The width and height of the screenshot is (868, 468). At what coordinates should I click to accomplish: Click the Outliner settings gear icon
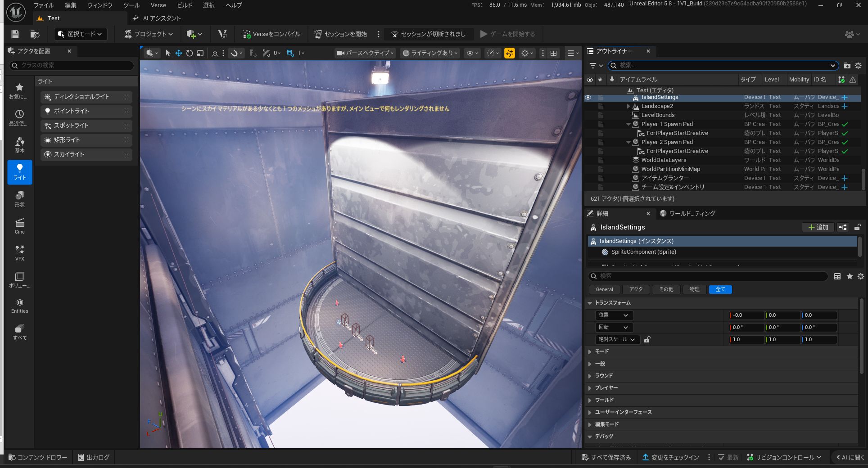[858, 66]
